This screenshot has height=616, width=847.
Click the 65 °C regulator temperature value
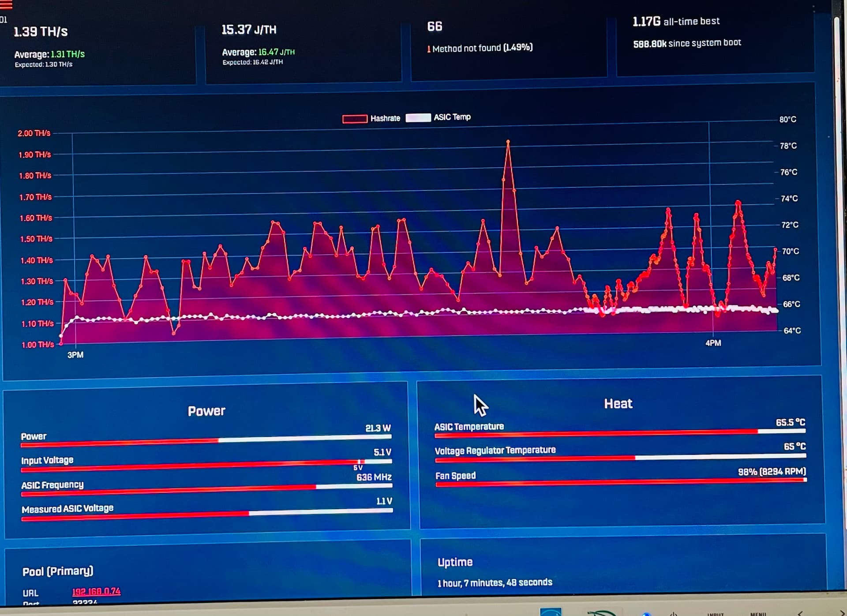point(795,447)
